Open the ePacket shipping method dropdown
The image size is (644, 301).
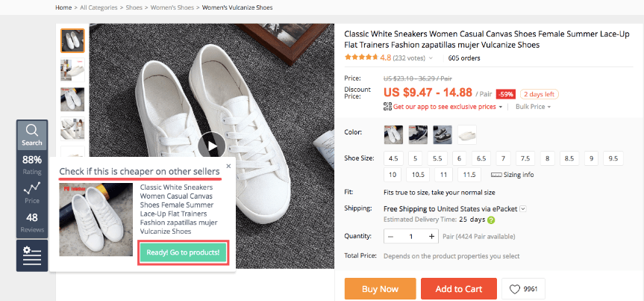coord(523,209)
